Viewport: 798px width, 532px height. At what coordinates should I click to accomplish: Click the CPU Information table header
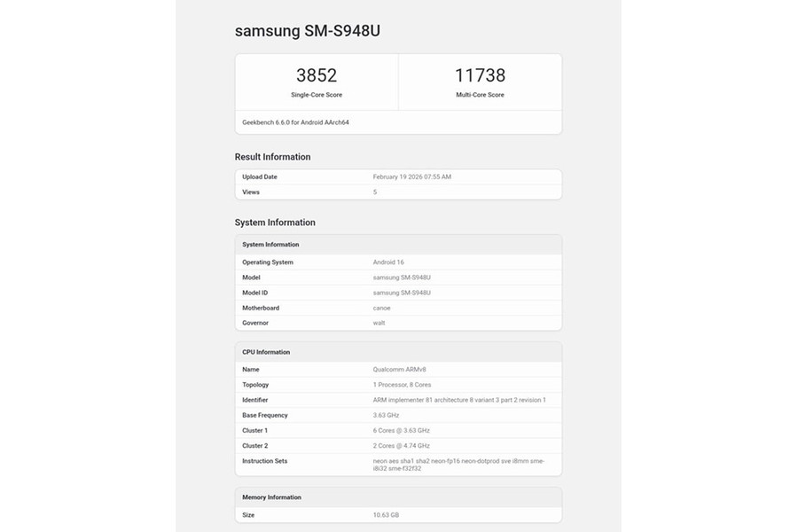[x=266, y=352]
